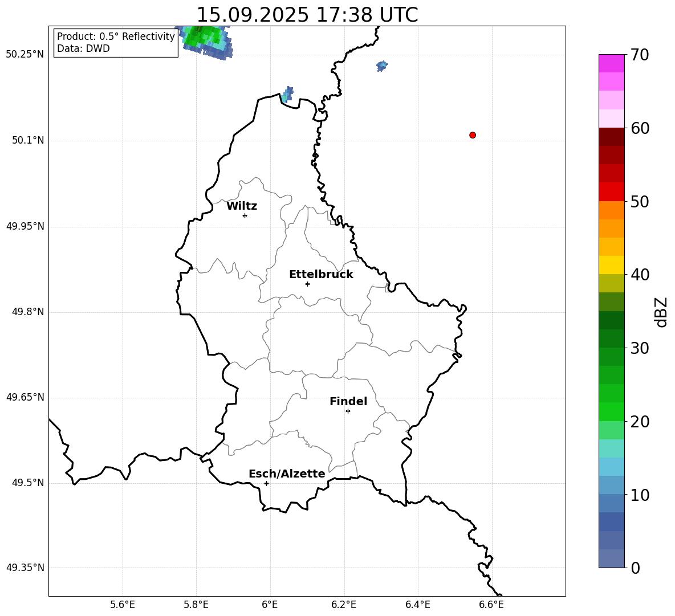This screenshot has width=675, height=616.
Task: Click the Data: DWD text
Action: [x=83, y=48]
